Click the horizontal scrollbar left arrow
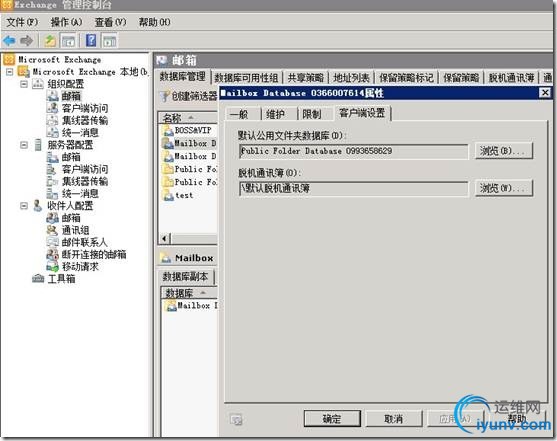The height and width of the screenshot is (441, 557). tap(164, 238)
